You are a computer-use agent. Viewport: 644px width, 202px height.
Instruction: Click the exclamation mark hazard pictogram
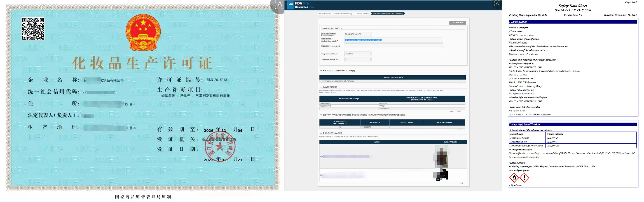pyautogui.click(x=524, y=177)
